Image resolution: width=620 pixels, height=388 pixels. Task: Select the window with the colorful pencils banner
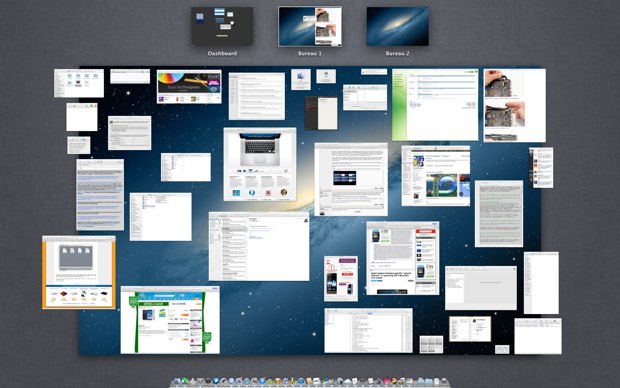[x=189, y=87]
